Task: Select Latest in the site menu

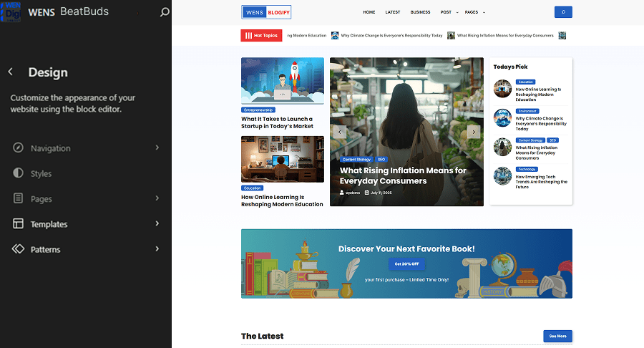Action: (x=393, y=12)
